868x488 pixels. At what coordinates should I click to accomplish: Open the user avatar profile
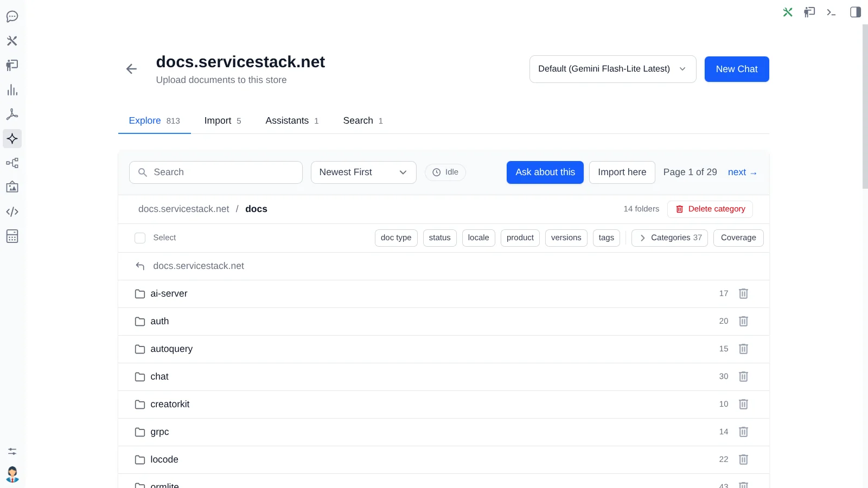pos(12,474)
